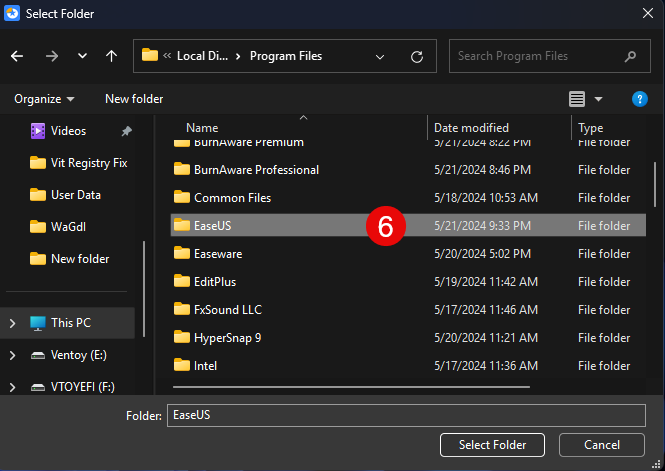Open help with the question mark
Viewport: 665px width, 471px height.
pyautogui.click(x=640, y=99)
